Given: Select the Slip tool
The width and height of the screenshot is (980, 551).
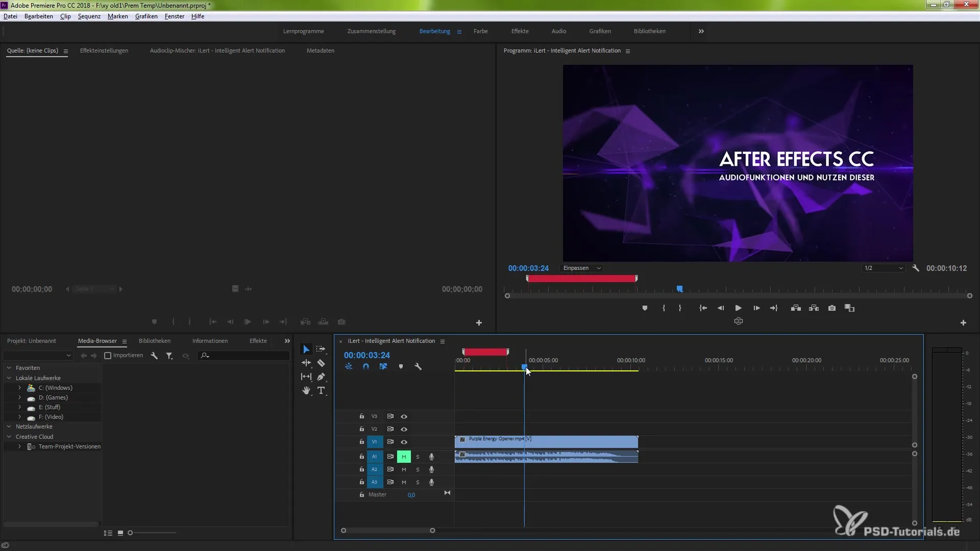Looking at the screenshot, I should [306, 377].
